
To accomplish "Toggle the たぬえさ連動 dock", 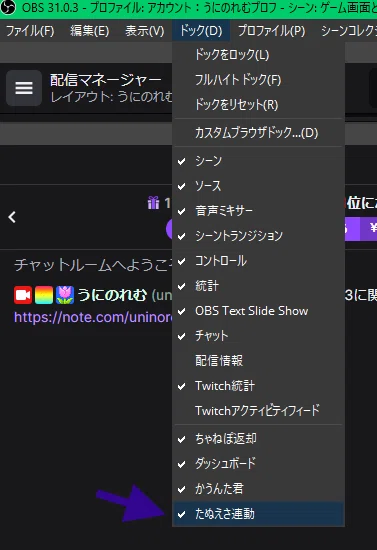I will [258, 514].
